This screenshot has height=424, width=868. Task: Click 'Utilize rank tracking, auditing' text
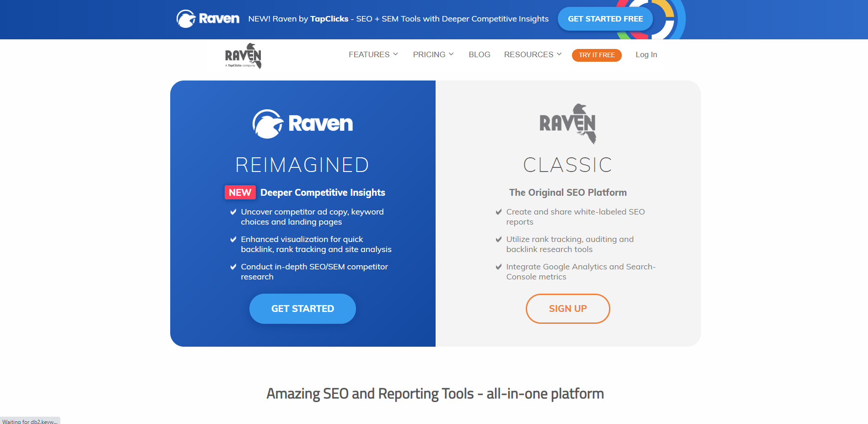570,244
